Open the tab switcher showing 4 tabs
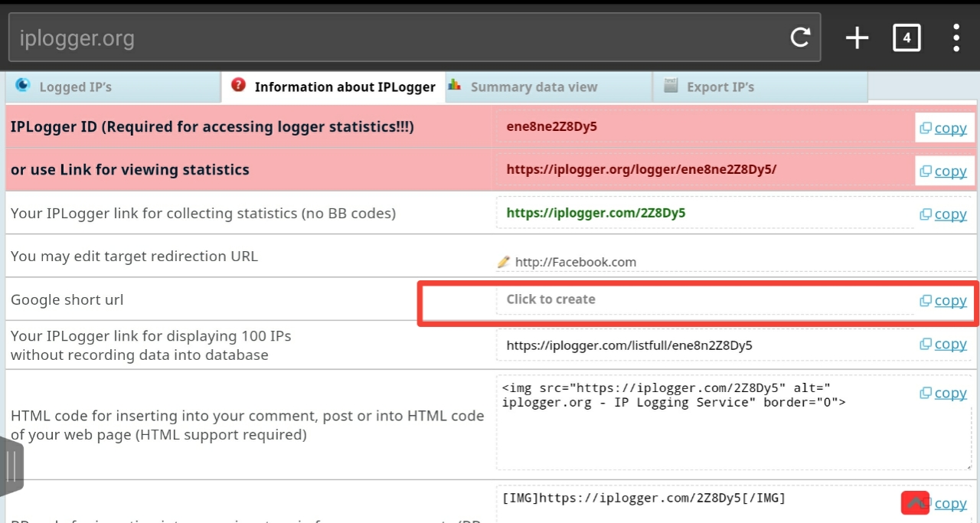980x523 pixels. click(x=906, y=38)
